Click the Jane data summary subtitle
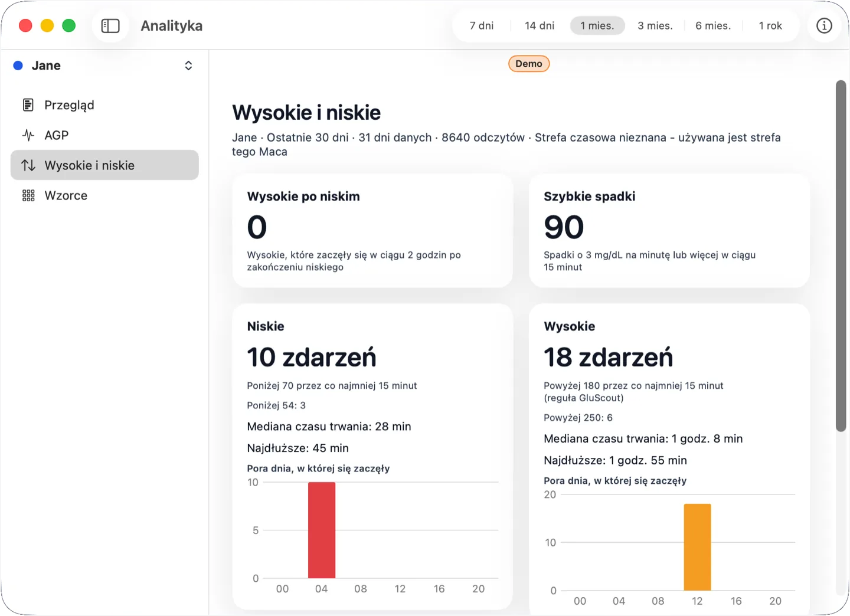This screenshot has width=850, height=616. pos(506,145)
